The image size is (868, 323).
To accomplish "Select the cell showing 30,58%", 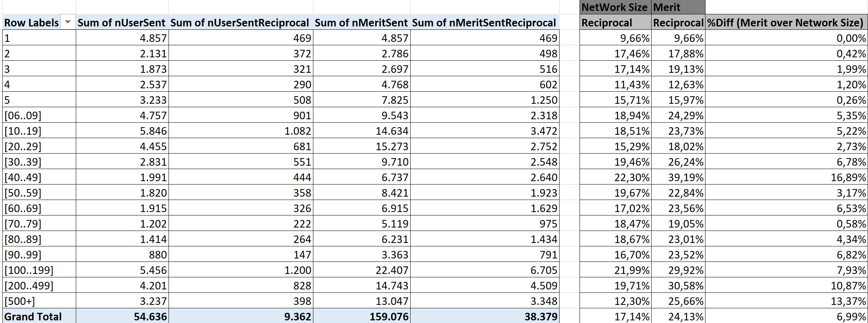I will pyautogui.click(x=678, y=285).
